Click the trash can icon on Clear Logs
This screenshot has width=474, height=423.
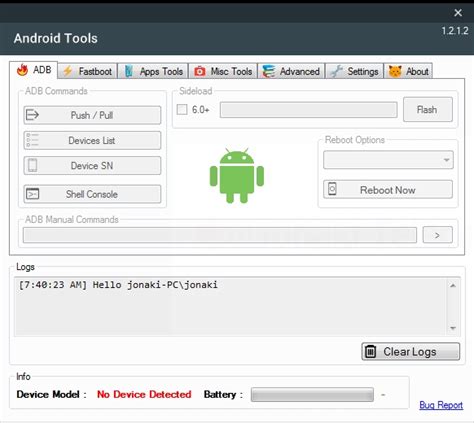pyautogui.click(x=370, y=351)
